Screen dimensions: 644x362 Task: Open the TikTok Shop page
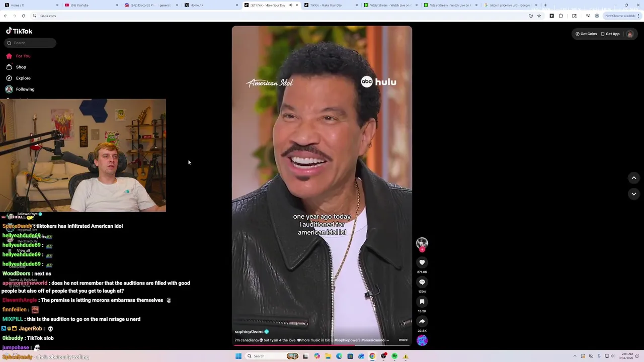click(16, 67)
